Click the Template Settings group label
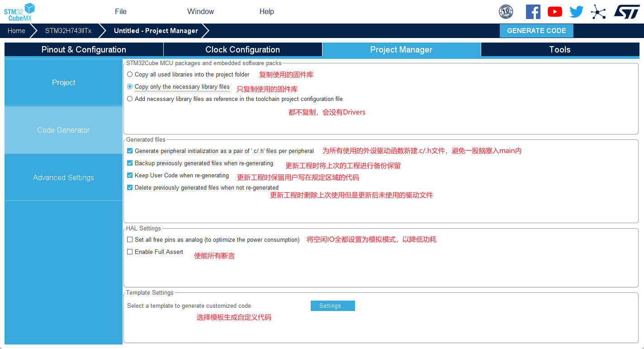 [x=150, y=292]
